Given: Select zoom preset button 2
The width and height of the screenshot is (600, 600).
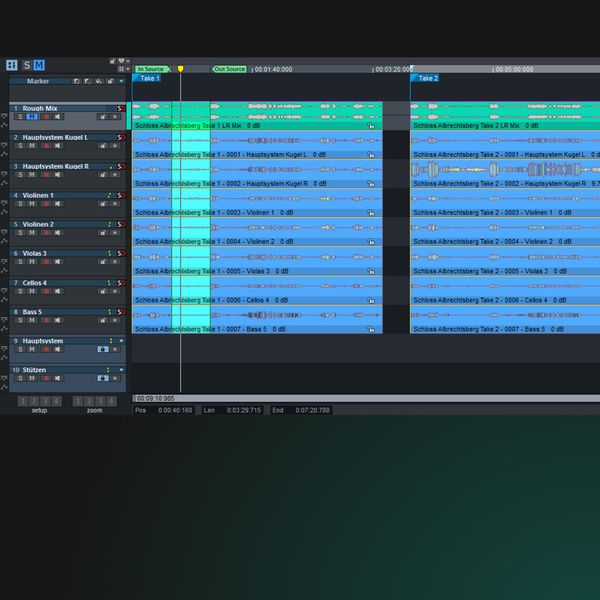Looking at the screenshot, I should click(x=89, y=401).
